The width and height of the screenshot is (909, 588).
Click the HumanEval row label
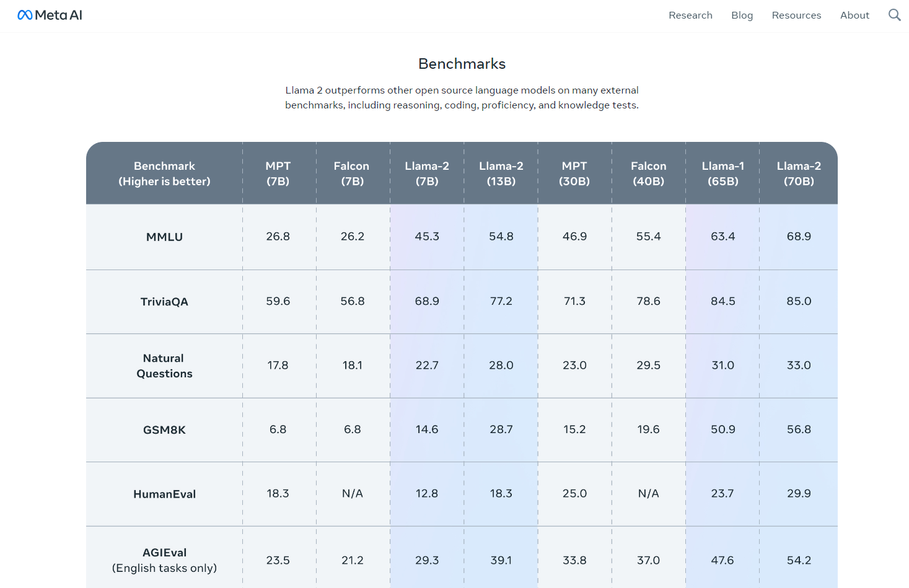pyautogui.click(x=164, y=494)
